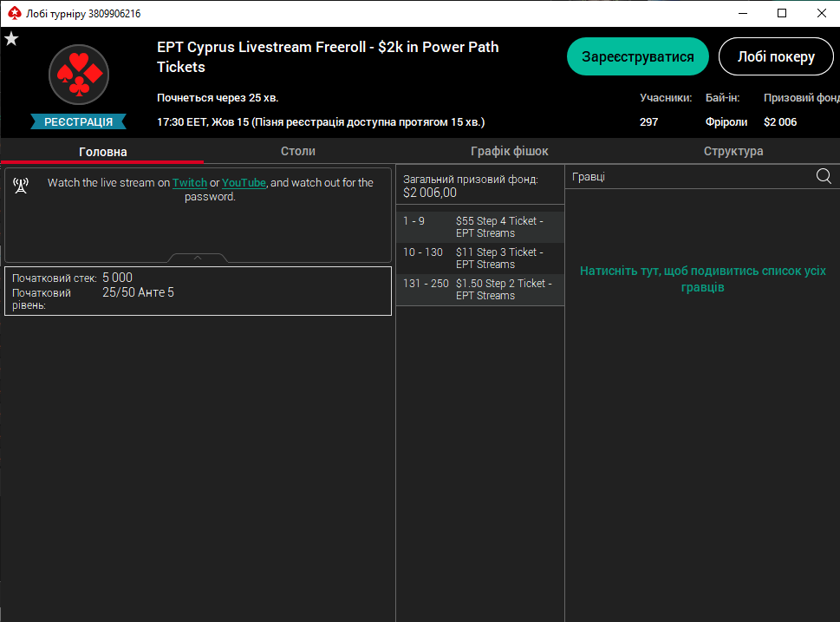The image size is (840, 622).
Task: Click the start time text 17:30 EET
Action: [x=181, y=121]
